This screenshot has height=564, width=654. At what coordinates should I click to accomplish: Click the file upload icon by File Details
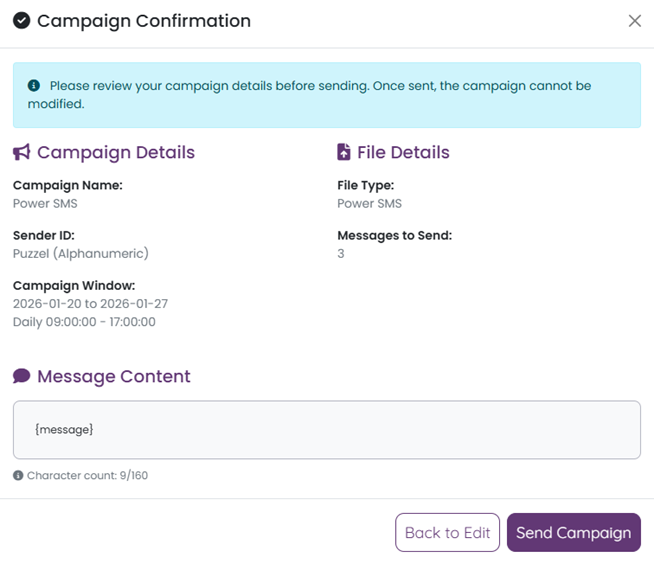(344, 153)
